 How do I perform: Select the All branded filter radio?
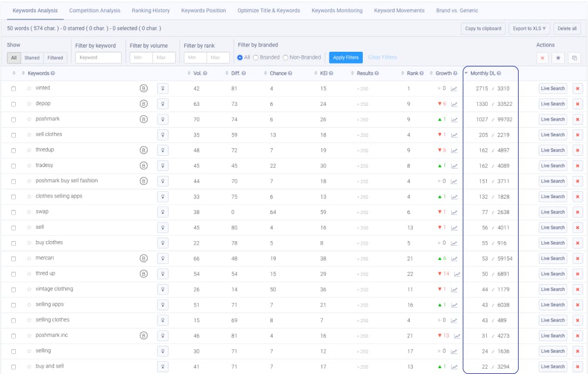240,58
